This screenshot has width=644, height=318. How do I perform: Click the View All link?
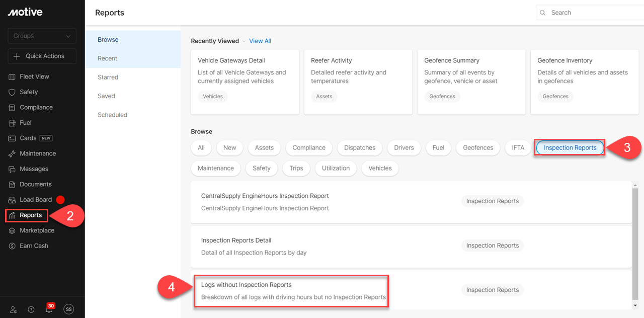point(260,41)
